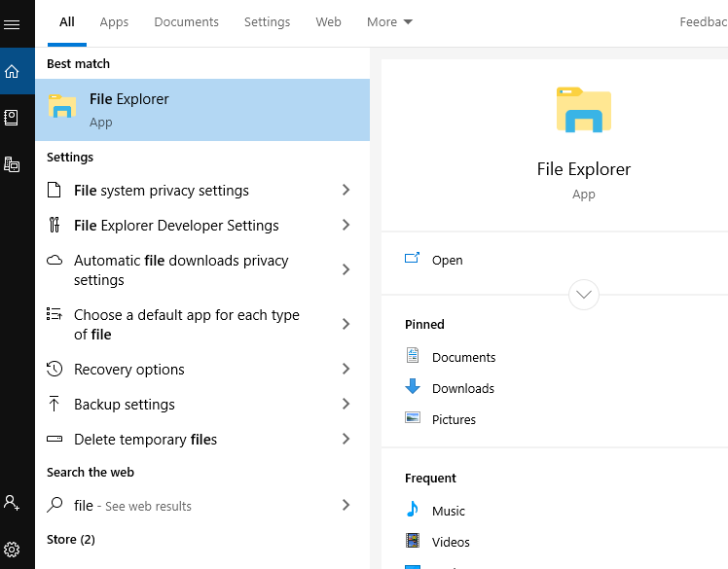728x569 pixels.
Task: Expand arrow beside File system privacy settings
Action: [x=346, y=191]
